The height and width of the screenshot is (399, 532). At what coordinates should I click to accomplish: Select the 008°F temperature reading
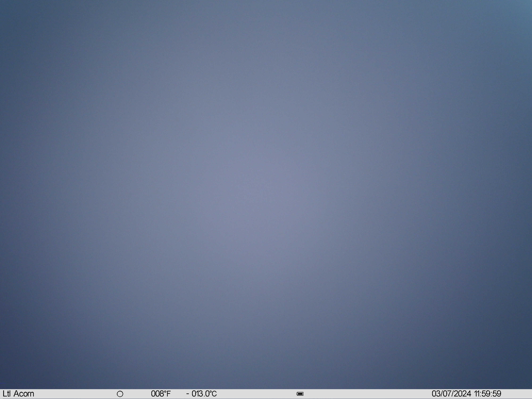pos(161,394)
